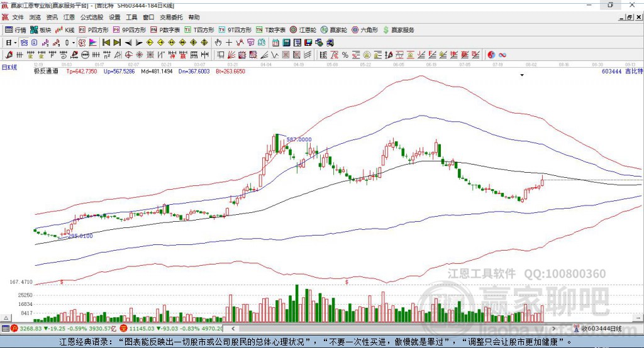Viewport: 644px width, 348px height.
Task: Click the Tp=642.7350 value
Action: [x=82, y=71]
